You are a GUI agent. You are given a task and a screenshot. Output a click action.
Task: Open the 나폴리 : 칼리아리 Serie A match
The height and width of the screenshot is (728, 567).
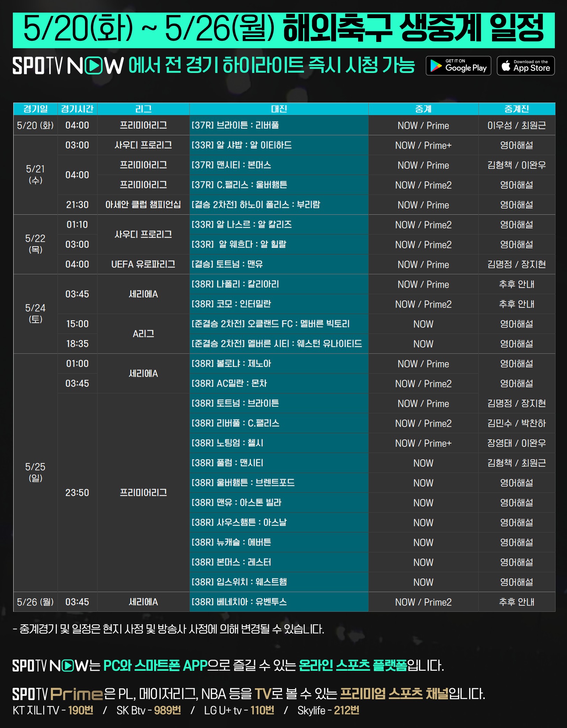(x=235, y=284)
